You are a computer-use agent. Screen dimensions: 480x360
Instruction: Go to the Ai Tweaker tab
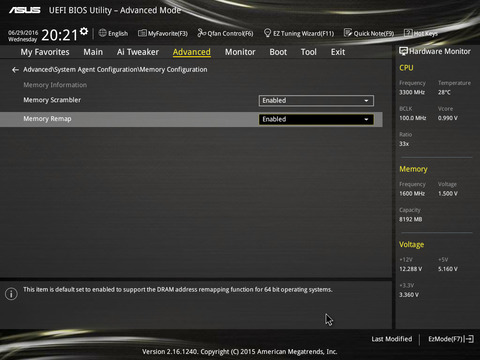(x=138, y=52)
